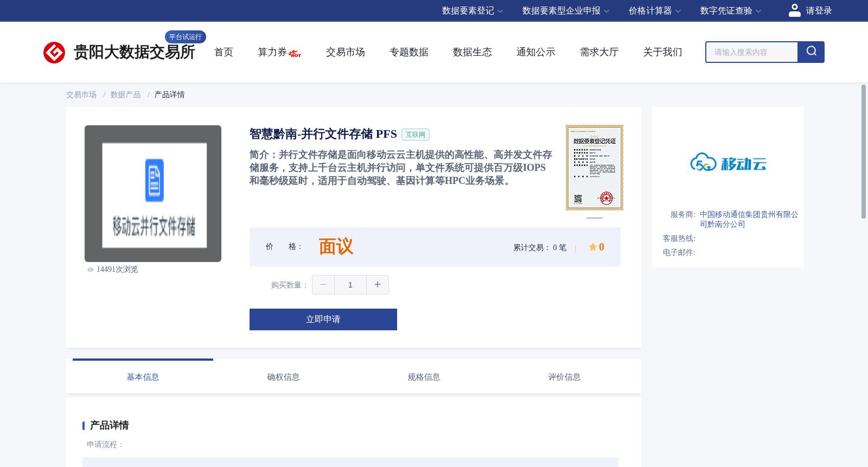Click the 移动云 5G provider logo
The image size is (868, 467).
(x=728, y=162)
